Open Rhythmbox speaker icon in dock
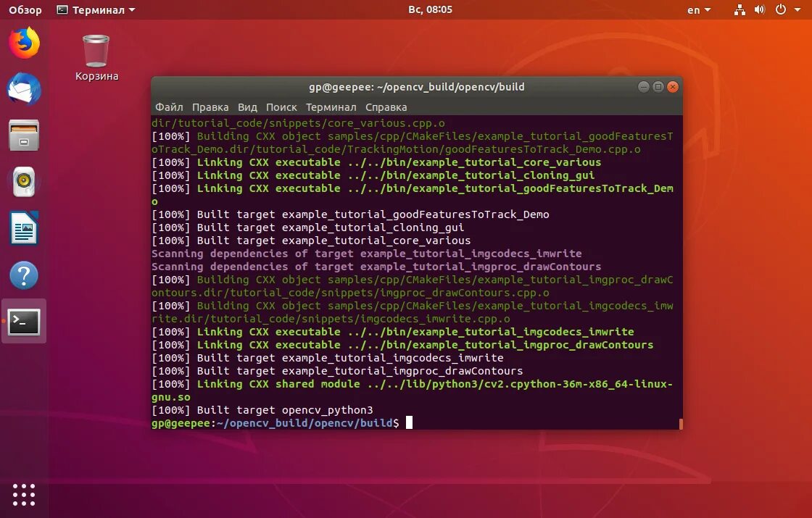The image size is (812, 518). pyautogui.click(x=24, y=182)
